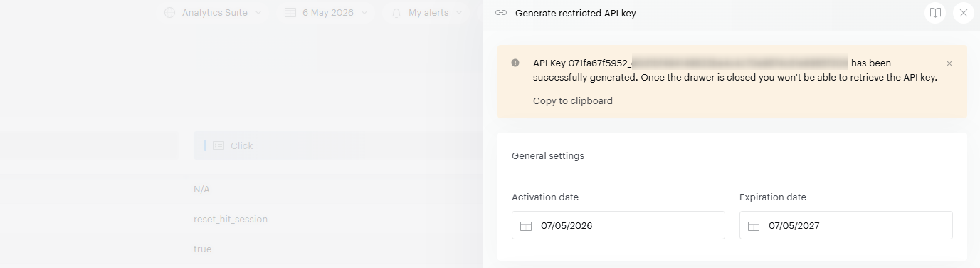980x268 pixels.
Task: Open the Analytics Suite dropdown
Action: [213, 13]
